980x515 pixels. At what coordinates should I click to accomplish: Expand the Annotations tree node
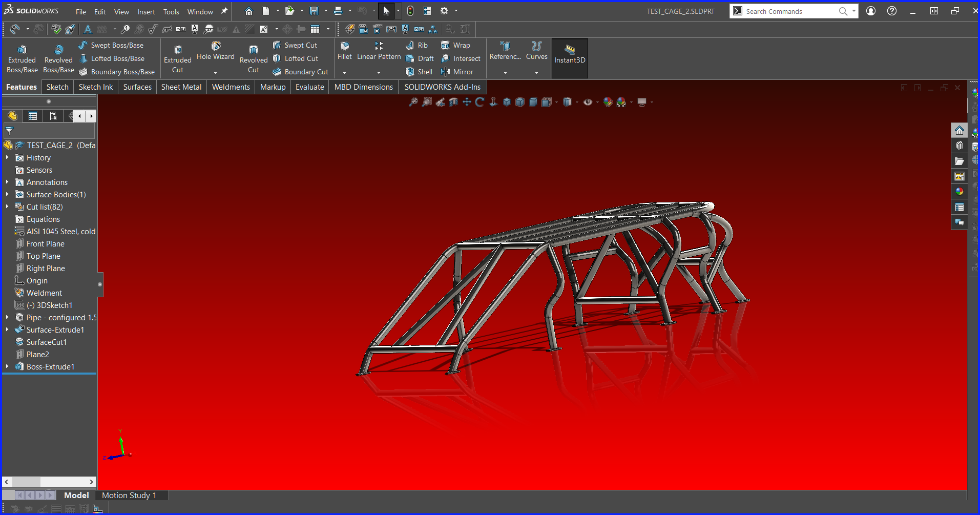(x=7, y=182)
